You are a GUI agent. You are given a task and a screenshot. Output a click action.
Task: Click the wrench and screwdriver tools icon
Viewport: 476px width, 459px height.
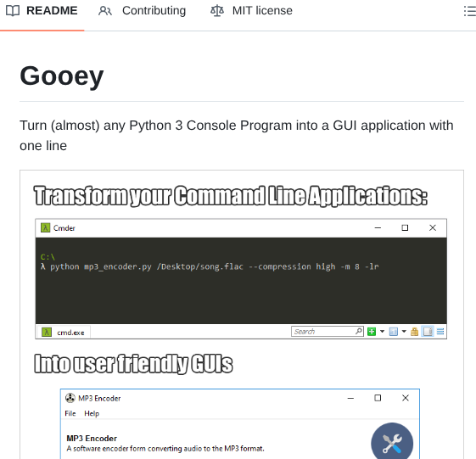[x=392, y=442]
